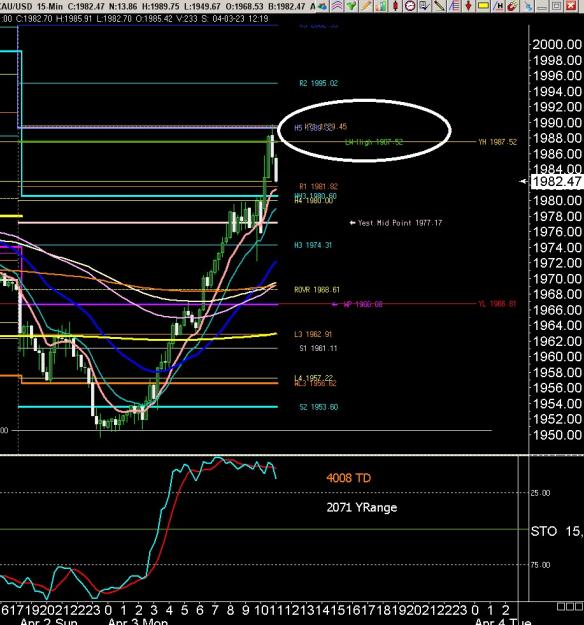Click the R2 1995.02 pivot label
Screen dimensions: 584x625
tap(318, 83)
